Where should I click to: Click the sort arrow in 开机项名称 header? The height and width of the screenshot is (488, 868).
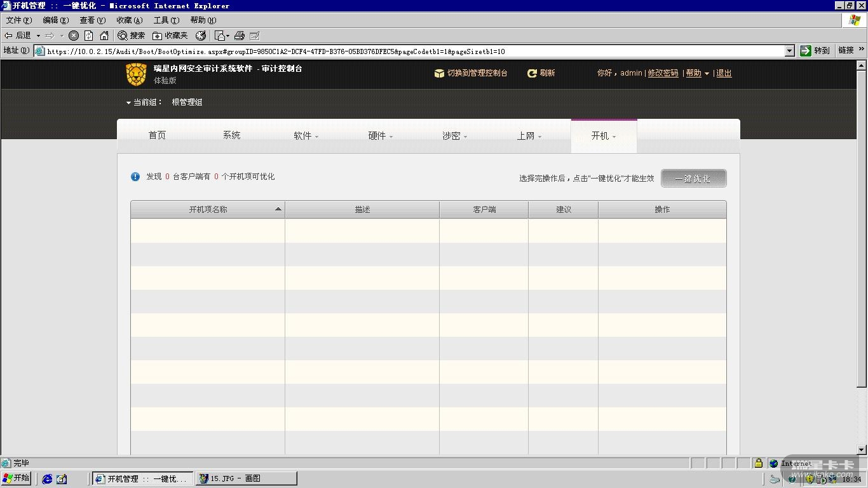[278, 209]
